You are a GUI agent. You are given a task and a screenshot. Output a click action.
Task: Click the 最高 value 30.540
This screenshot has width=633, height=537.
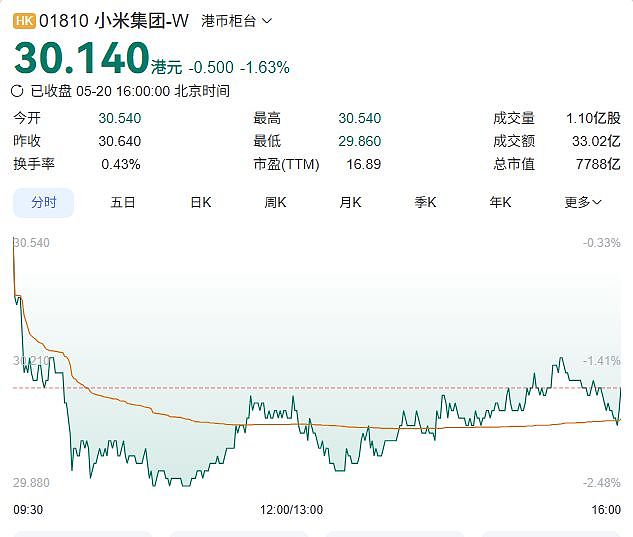360,118
